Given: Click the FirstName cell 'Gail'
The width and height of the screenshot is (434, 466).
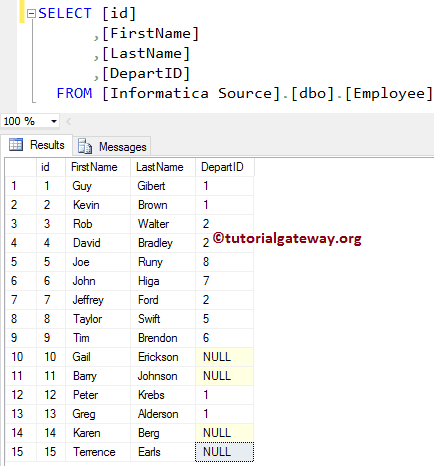Looking at the screenshot, I should pos(98,357).
